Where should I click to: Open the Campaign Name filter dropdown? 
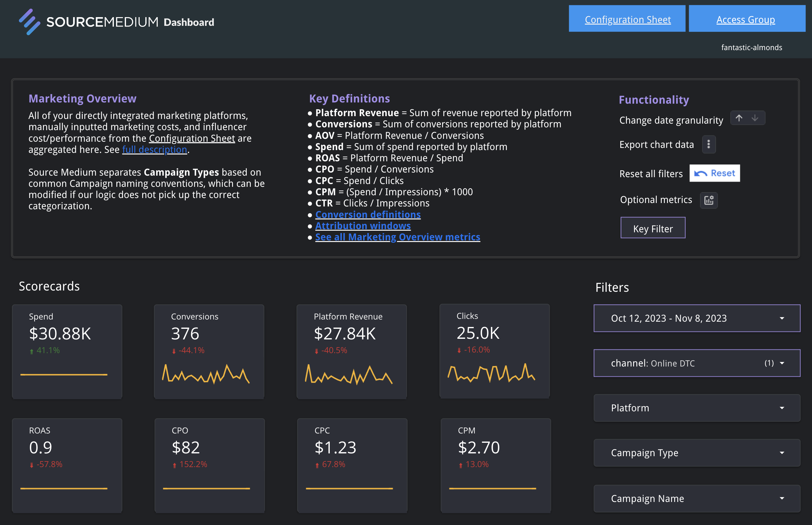tap(697, 499)
